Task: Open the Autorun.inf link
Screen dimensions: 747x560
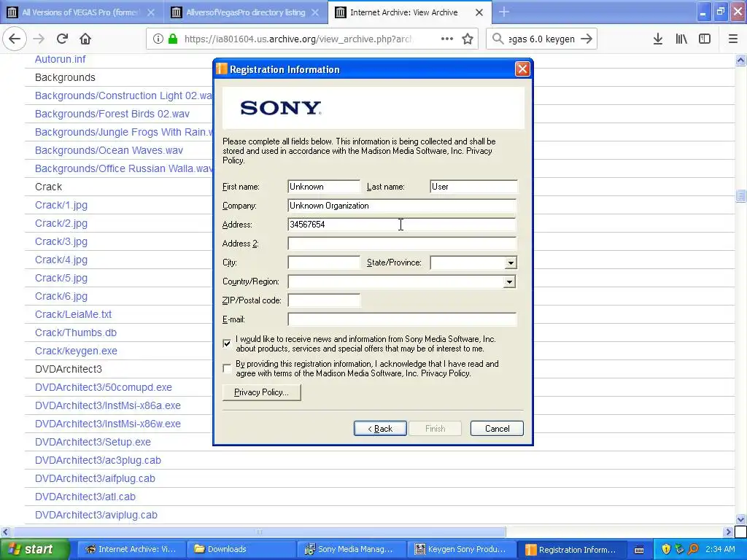Action: point(60,59)
